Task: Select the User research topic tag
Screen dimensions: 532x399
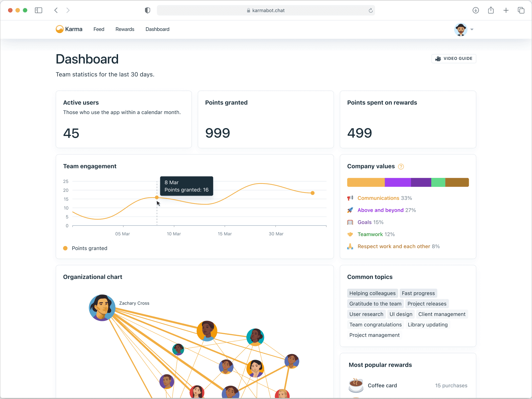Action: [366, 314]
